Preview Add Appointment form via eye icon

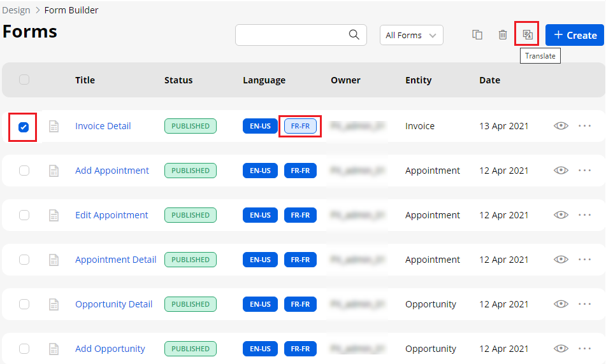click(x=561, y=171)
